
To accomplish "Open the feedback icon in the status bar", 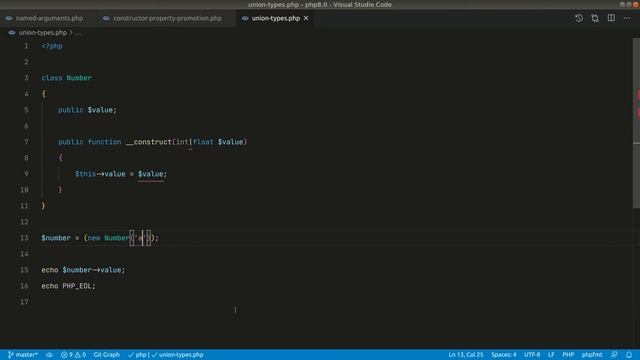I will (614, 355).
